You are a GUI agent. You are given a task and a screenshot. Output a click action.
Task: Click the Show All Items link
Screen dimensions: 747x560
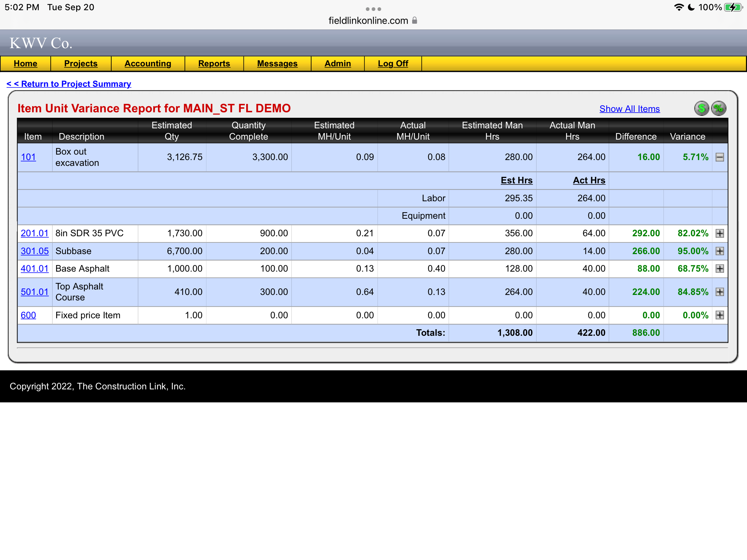point(629,109)
